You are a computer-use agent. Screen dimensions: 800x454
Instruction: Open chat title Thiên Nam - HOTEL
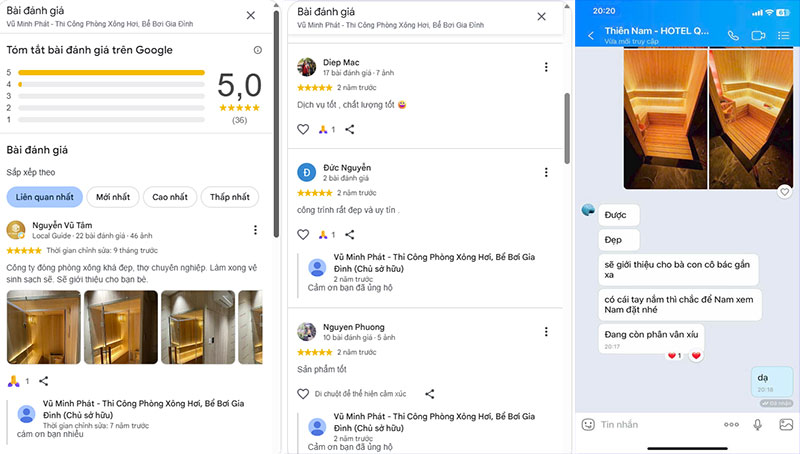657,31
